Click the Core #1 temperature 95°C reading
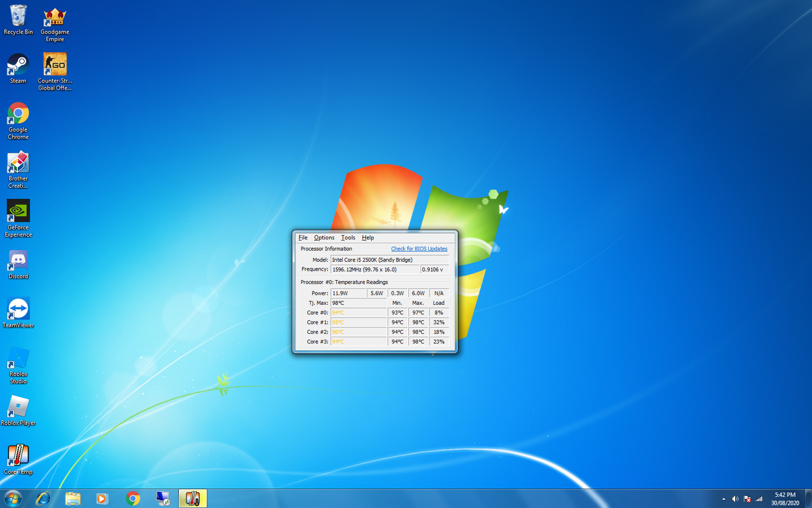812x508 pixels. point(358,322)
